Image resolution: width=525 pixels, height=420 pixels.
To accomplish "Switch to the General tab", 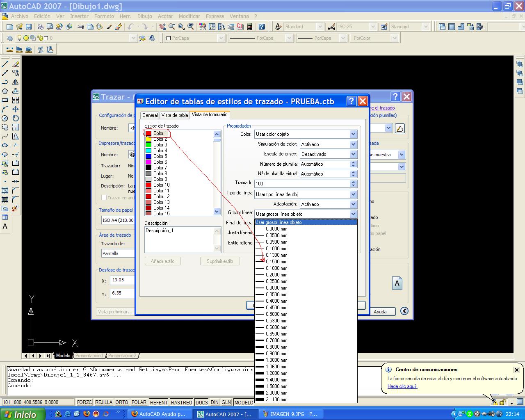I will click(x=150, y=115).
